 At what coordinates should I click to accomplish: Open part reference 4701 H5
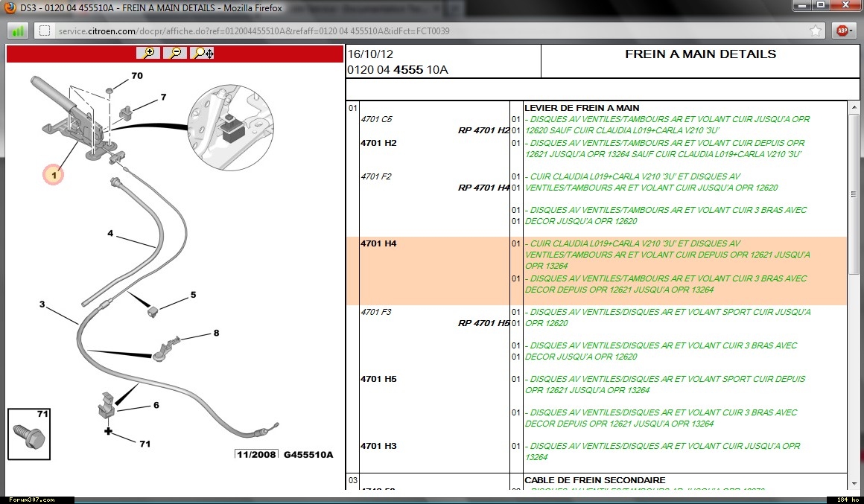click(x=378, y=379)
